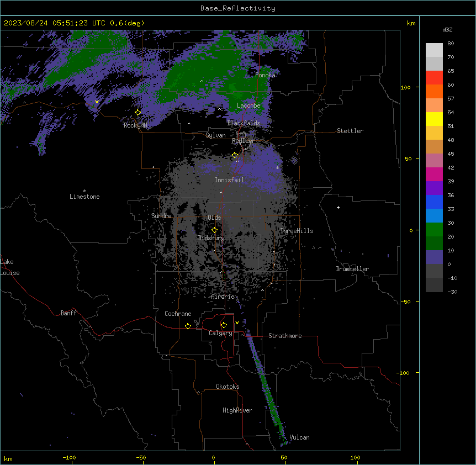Click the Ponoka city label
This screenshot has height=465, width=476.
click(265, 75)
